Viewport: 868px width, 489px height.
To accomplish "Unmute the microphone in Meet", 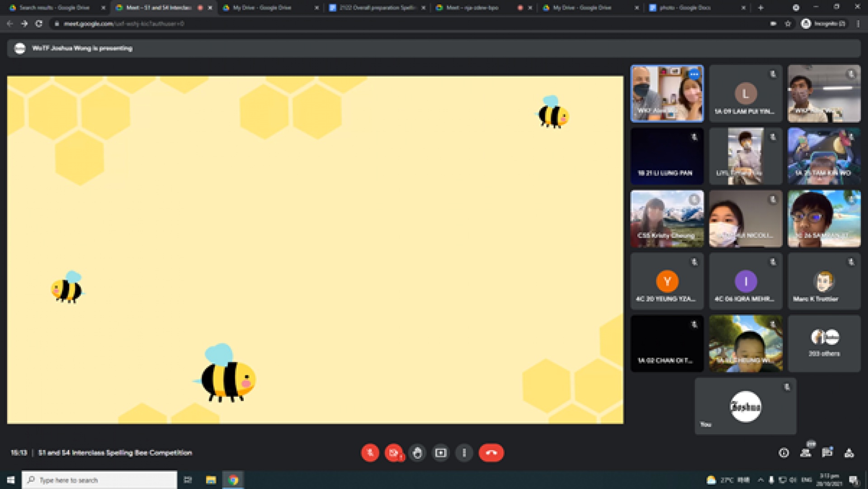I will pos(370,453).
